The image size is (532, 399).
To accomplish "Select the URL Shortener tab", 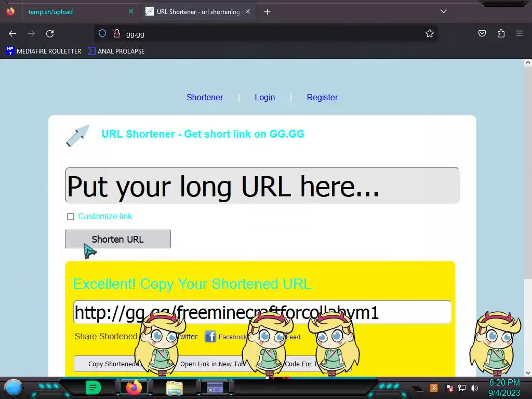I will pyautogui.click(x=198, y=12).
